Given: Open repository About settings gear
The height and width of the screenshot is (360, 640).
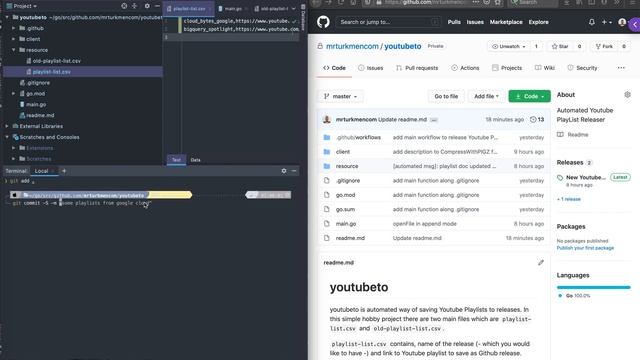Looking at the screenshot, I should 627,95.
